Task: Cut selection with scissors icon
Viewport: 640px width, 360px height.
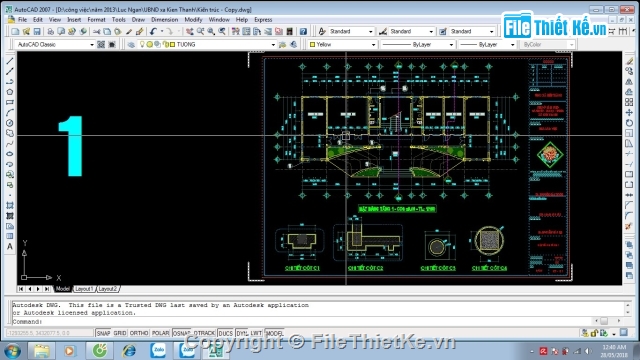Action: tap(96, 31)
